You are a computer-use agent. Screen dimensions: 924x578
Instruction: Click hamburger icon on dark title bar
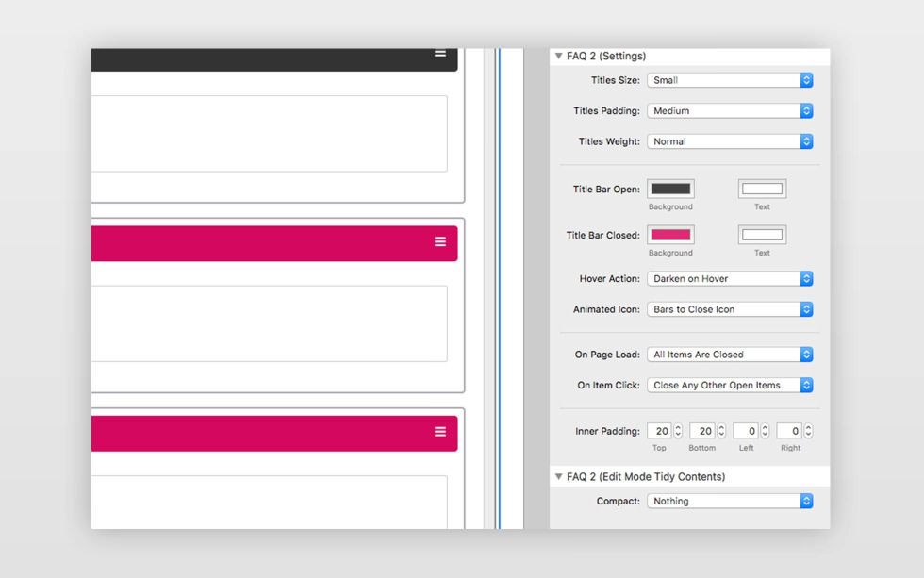440,53
